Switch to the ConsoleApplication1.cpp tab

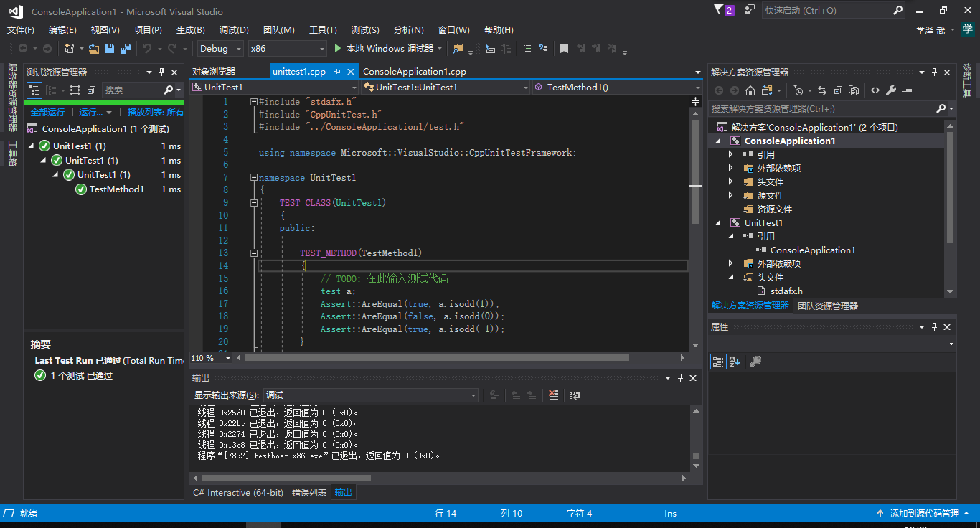click(x=415, y=72)
